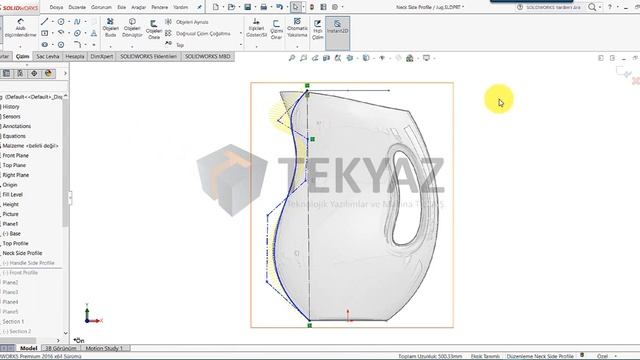Screen dimensions: 640x360
Task: Open the FeatureManager design tree tab icon
Action: coord(6,73)
